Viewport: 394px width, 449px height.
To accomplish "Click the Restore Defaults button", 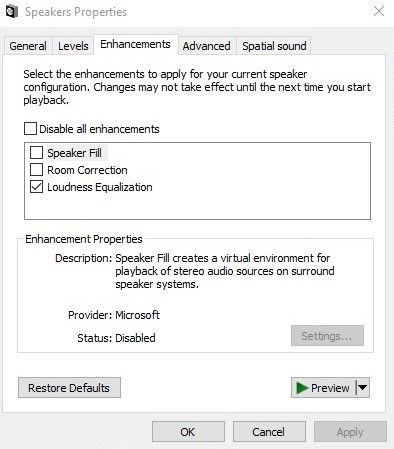I will coord(69,388).
